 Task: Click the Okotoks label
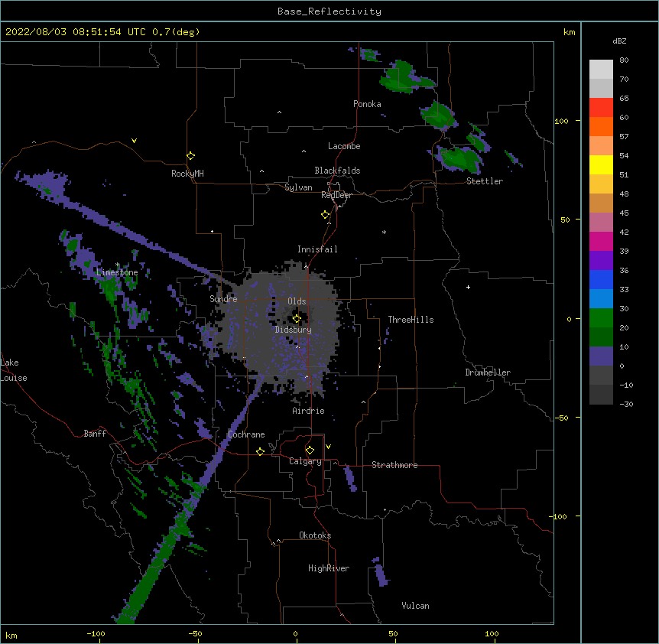click(315, 535)
